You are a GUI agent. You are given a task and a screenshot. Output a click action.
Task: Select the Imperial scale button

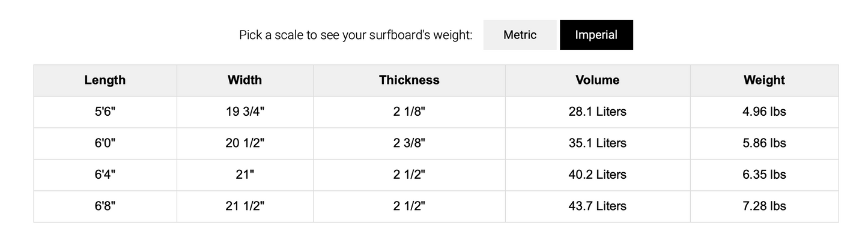tap(596, 35)
